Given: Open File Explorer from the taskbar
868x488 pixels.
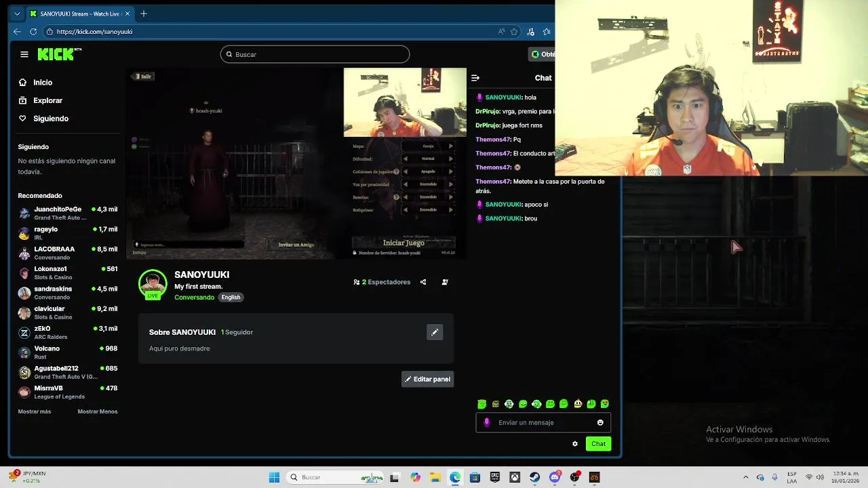Looking at the screenshot, I should (435, 477).
